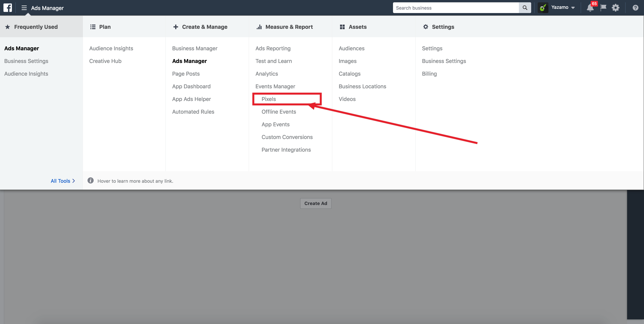Focus the Search business field
Viewport: 644px width, 324px height.
tap(456, 8)
